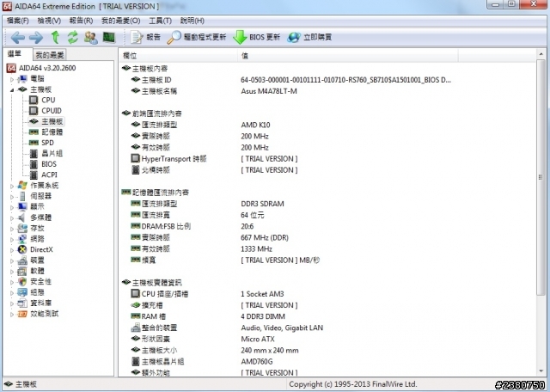Click the 安全性 shield icon
The width and height of the screenshot is (550, 392).
(x=22, y=281)
